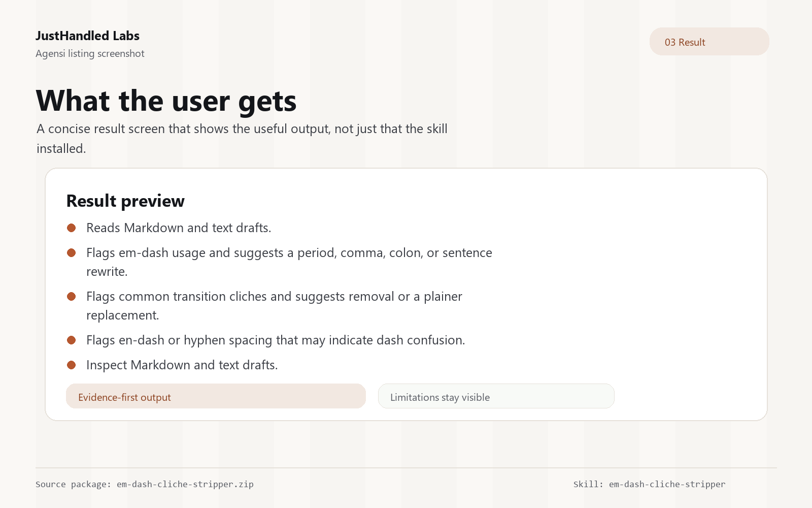Click the 'Skill: em-dash-cliche-stripper' footer label

650,484
